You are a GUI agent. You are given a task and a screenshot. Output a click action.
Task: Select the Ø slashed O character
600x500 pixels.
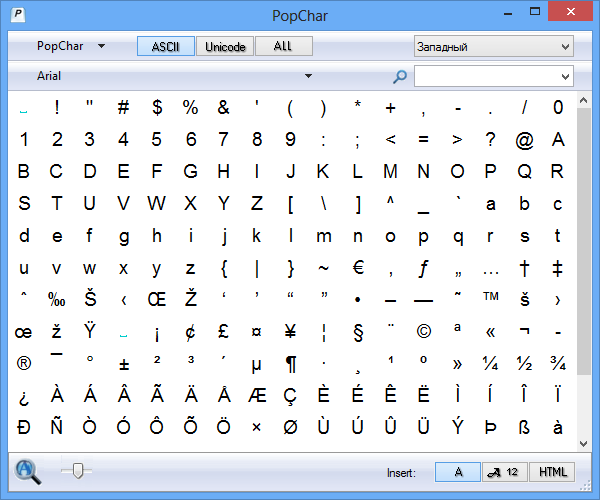290,427
